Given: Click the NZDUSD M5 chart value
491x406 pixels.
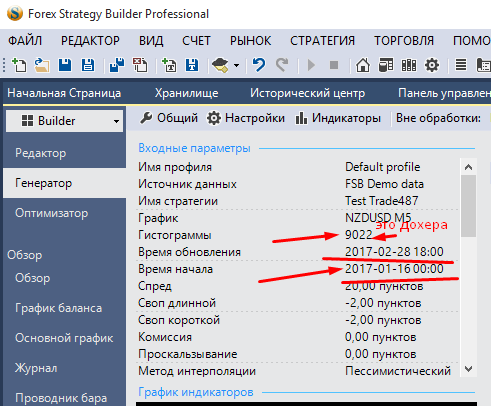Looking at the screenshot, I should 378,218.
